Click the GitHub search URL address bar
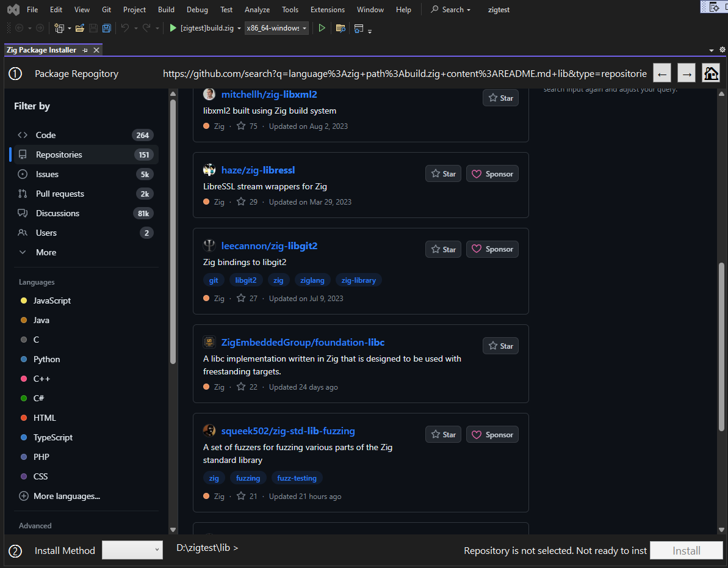The image size is (728, 568). point(404,73)
